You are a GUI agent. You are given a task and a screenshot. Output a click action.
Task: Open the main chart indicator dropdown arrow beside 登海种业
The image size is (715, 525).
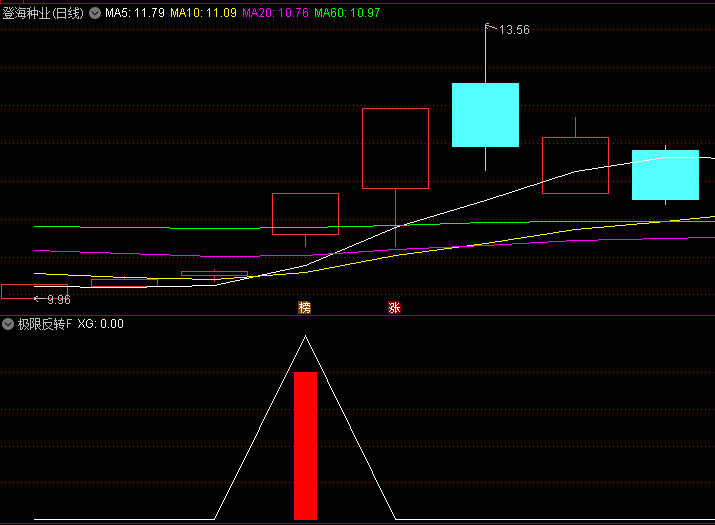[95, 13]
